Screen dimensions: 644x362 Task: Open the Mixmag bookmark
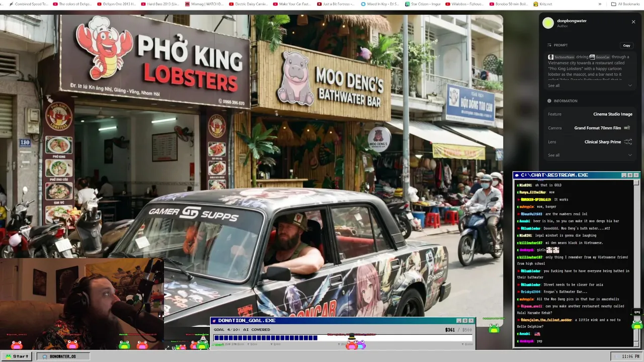pyautogui.click(x=204, y=4)
